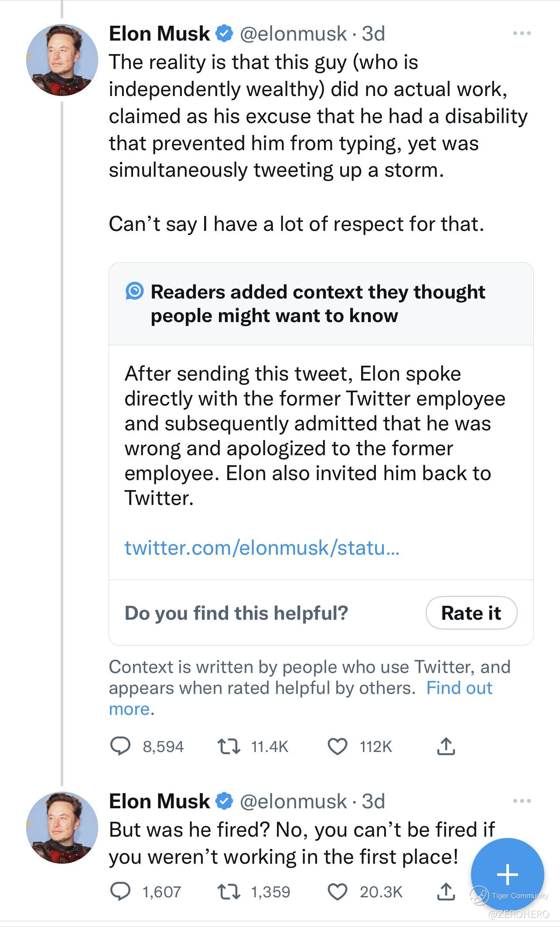Like the first tweet with 112K likes
Screen dimensions: 560x927
click(337, 746)
